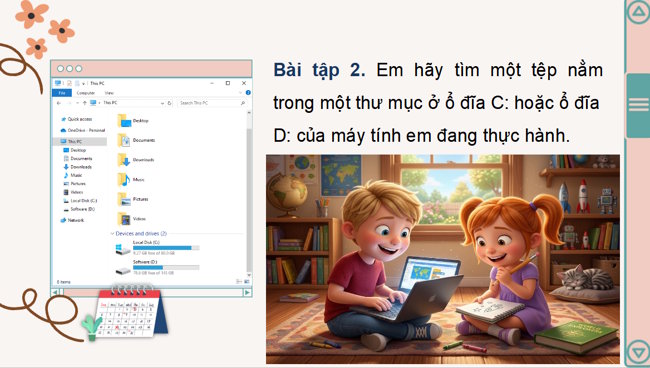
Task: Click the slide scroll-down triangle button
Action: 638,352
